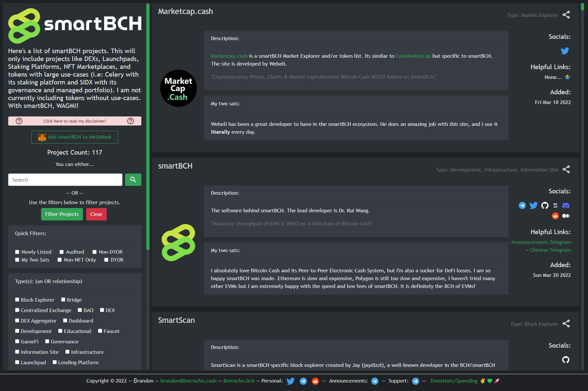Open the Donations/Spending footer link

[454, 381]
